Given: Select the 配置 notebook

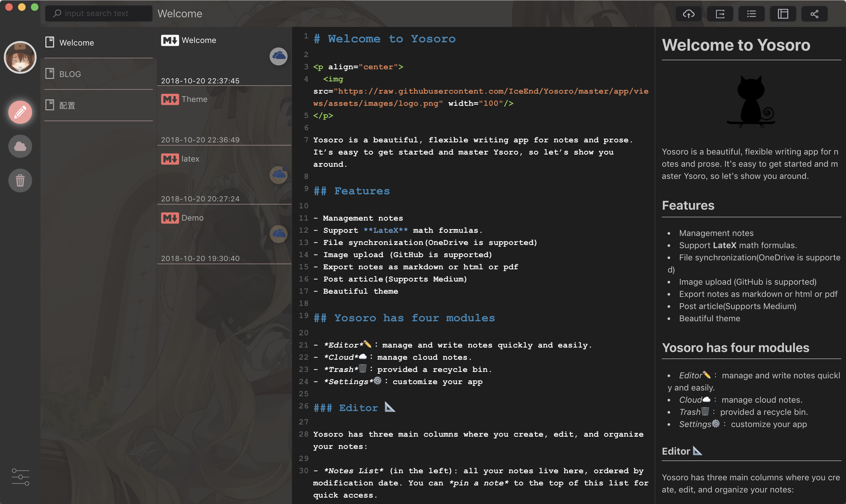Looking at the screenshot, I should [x=67, y=105].
